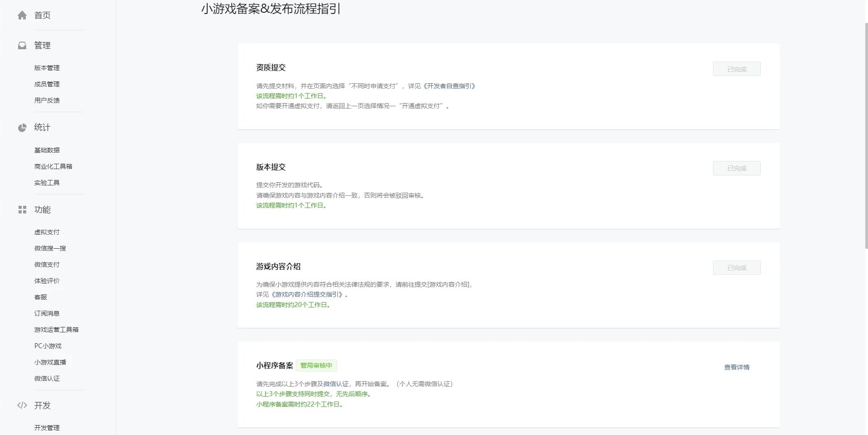Open 小游戏直播 feature
This screenshot has height=435, width=868.
[x=50, y=362]
